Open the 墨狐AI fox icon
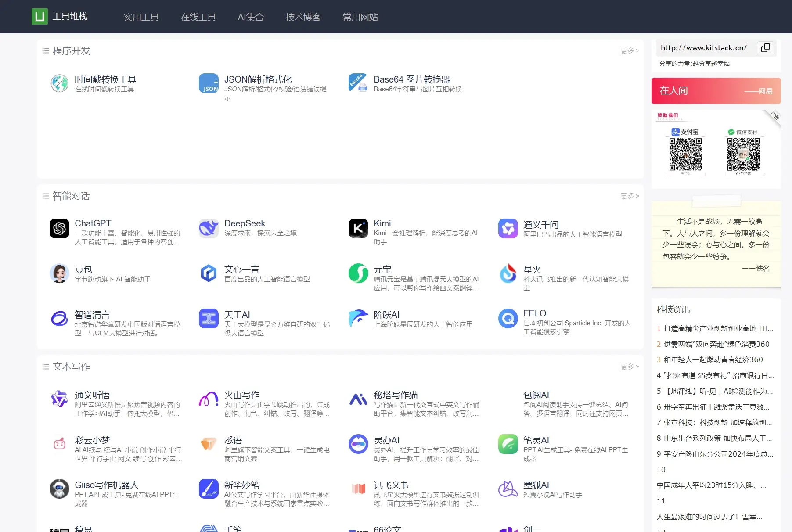 click(508, 489)
